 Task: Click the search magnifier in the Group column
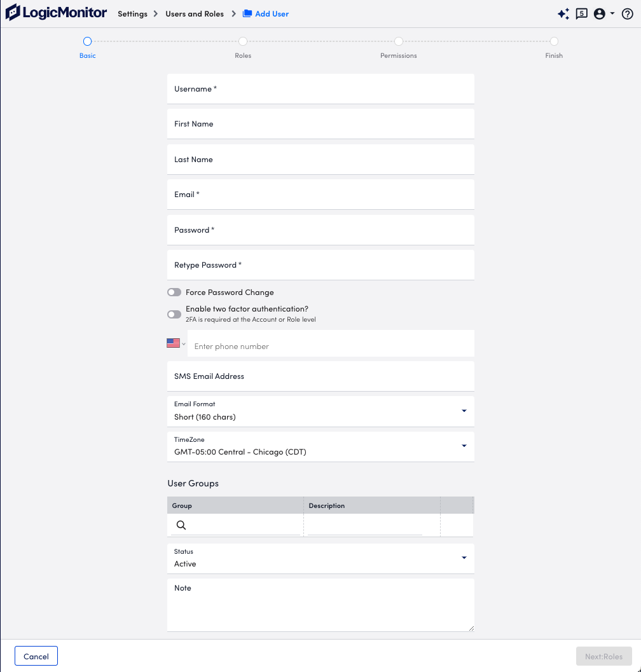[181, 525]
